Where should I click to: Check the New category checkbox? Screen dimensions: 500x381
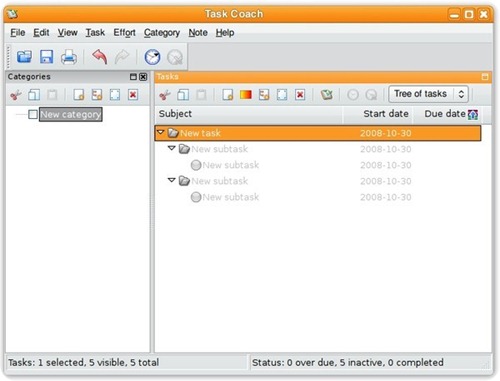click(33, 115)
